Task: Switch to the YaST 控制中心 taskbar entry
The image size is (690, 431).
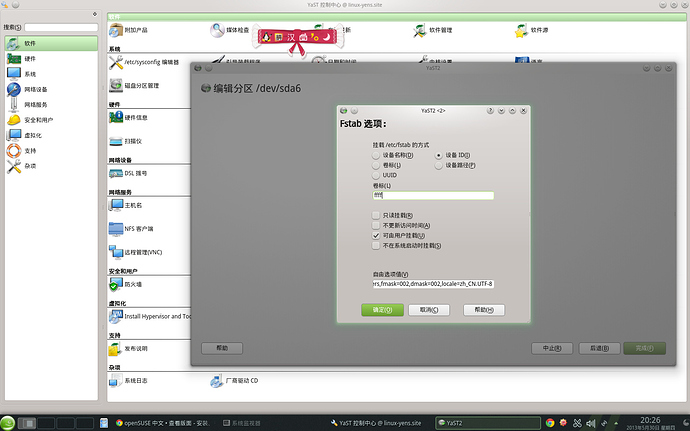Action: [x=376, y=423]
